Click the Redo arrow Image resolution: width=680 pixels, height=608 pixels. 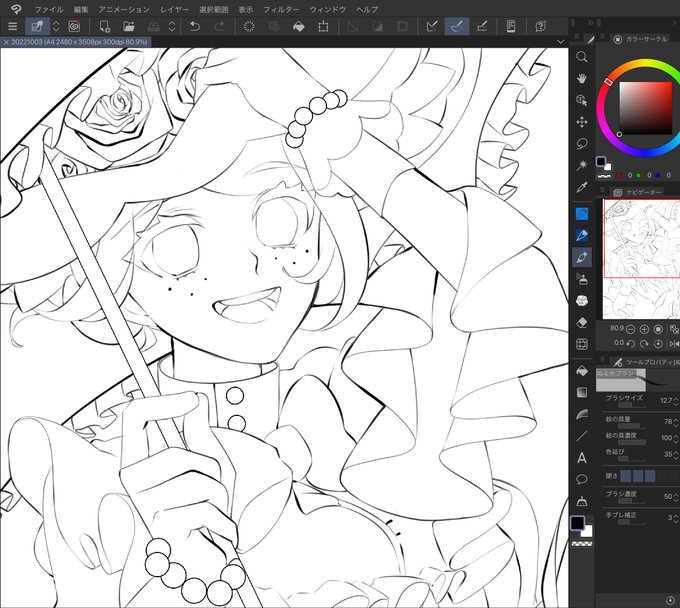pyautogui.click(x=219, y=26)
